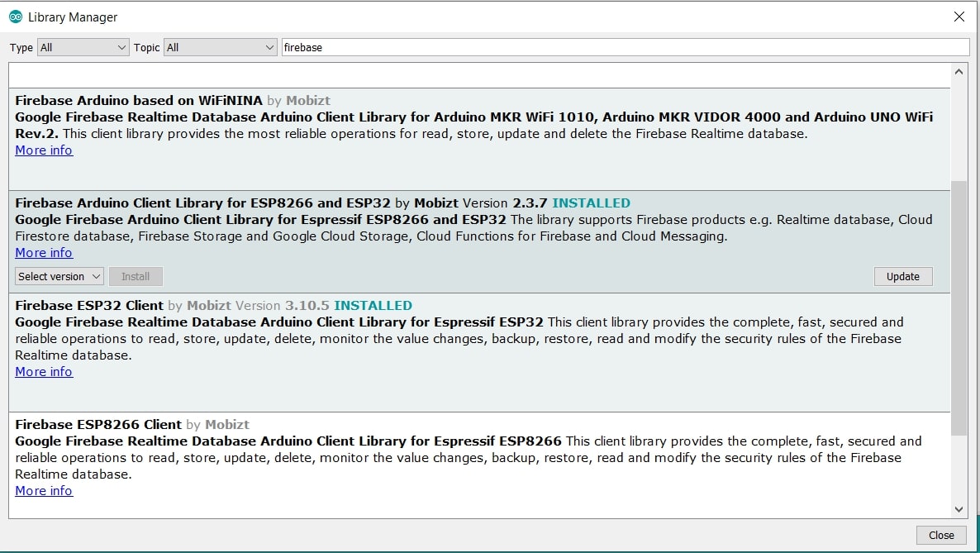Expand the Select version dropdown
Viewport: 980px width, 553px height.
(x=59, y=276)
